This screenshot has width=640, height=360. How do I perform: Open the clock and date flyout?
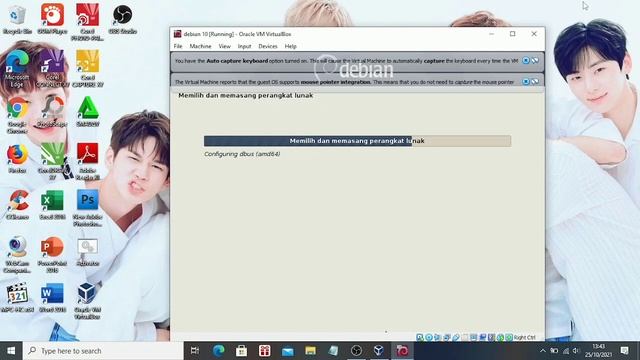tap(598, 351)
